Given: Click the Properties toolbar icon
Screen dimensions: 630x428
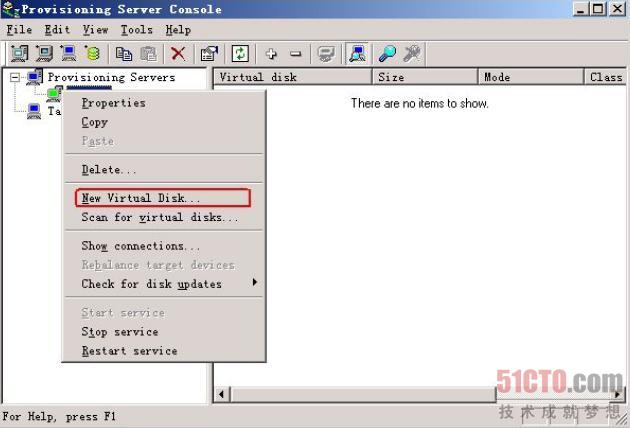Looking at the screenshot, I should click(x=209, y=53).
